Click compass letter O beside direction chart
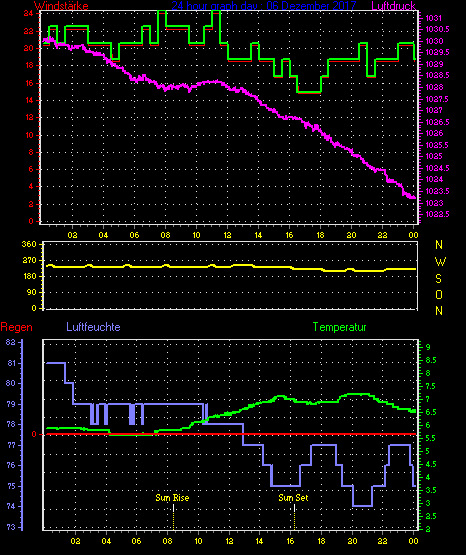466x555 pixels. click(439, 294)
